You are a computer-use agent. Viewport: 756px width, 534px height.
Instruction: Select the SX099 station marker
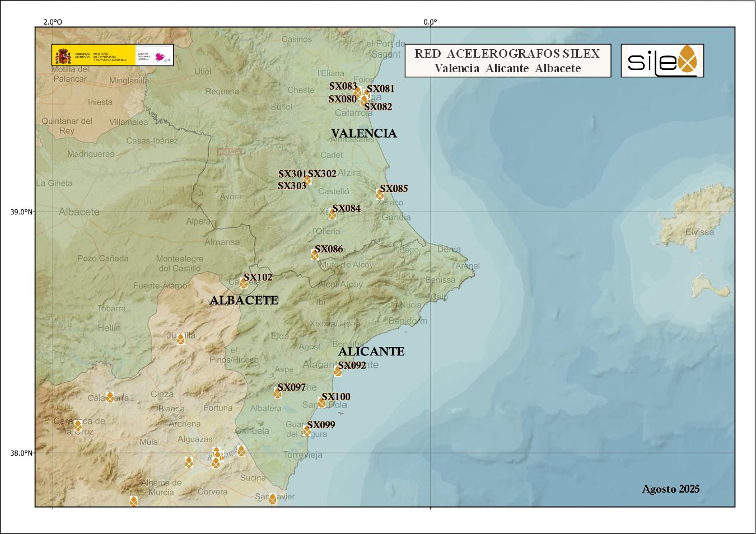click(307, 430)
